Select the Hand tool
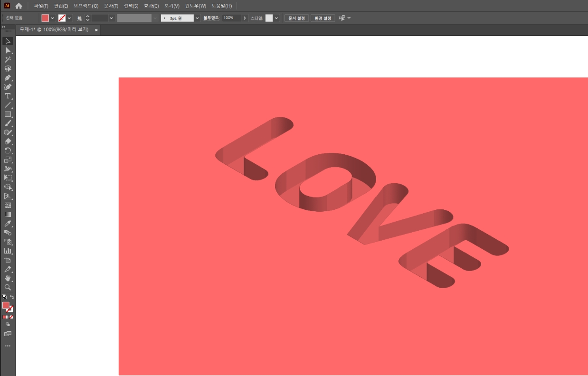This screenshot has height=376, width=588. point(8,278)
